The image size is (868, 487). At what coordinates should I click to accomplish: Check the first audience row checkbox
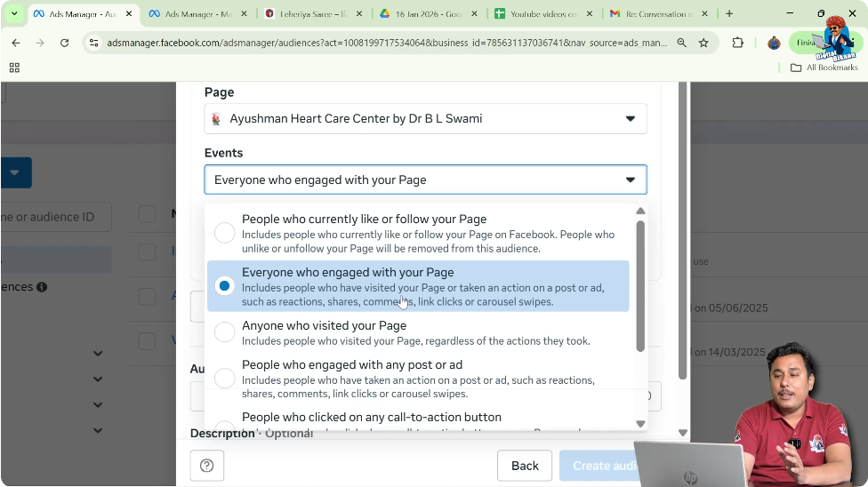[x=148, y=252]
